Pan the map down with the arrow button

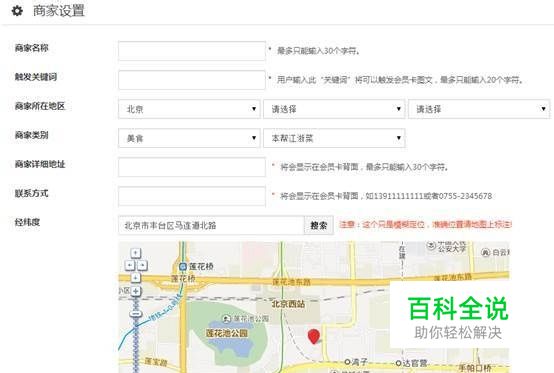136,278
